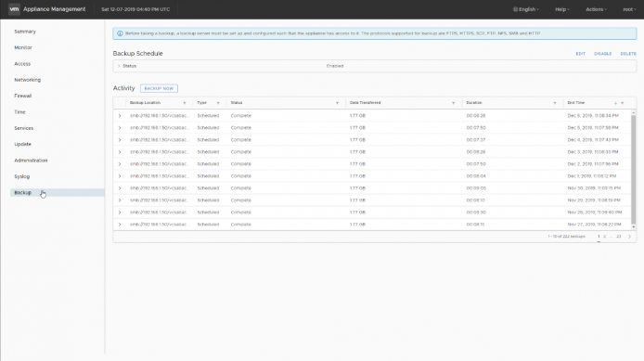Screen dimensions: 644x361
Task: Go to the Monitor section
Action: 23,47
